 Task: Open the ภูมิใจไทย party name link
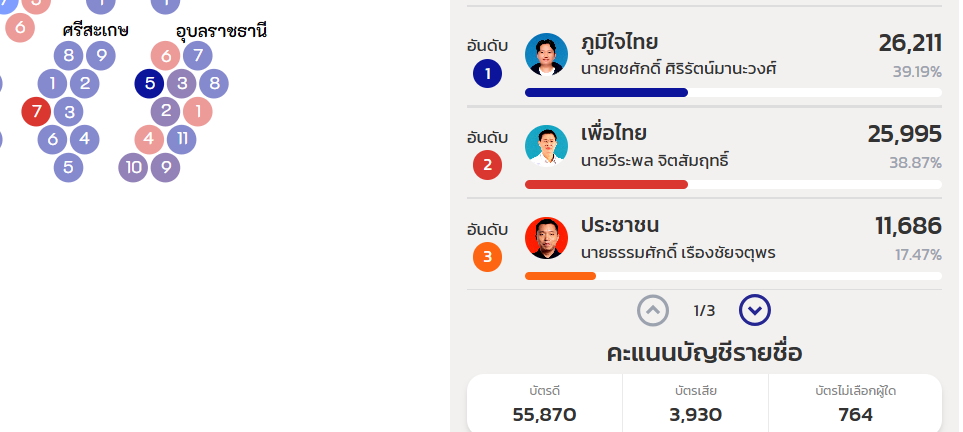(619, 42)
